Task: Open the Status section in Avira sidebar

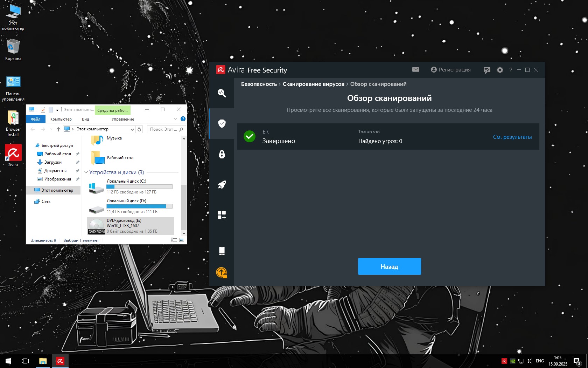Action: [222, 93]
